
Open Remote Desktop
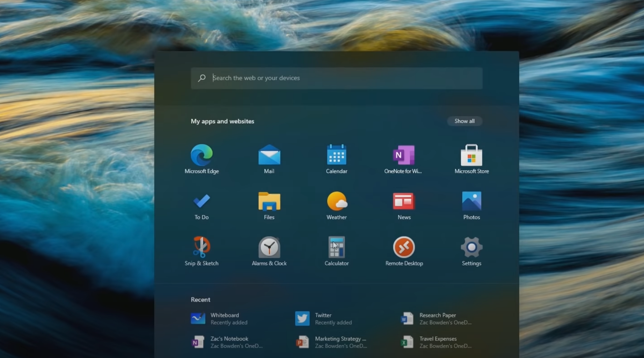pyautogui.click(x=403, y=251)
